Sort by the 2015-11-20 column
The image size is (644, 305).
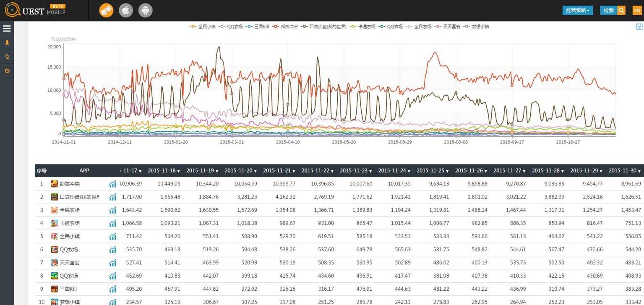[241, 171]
